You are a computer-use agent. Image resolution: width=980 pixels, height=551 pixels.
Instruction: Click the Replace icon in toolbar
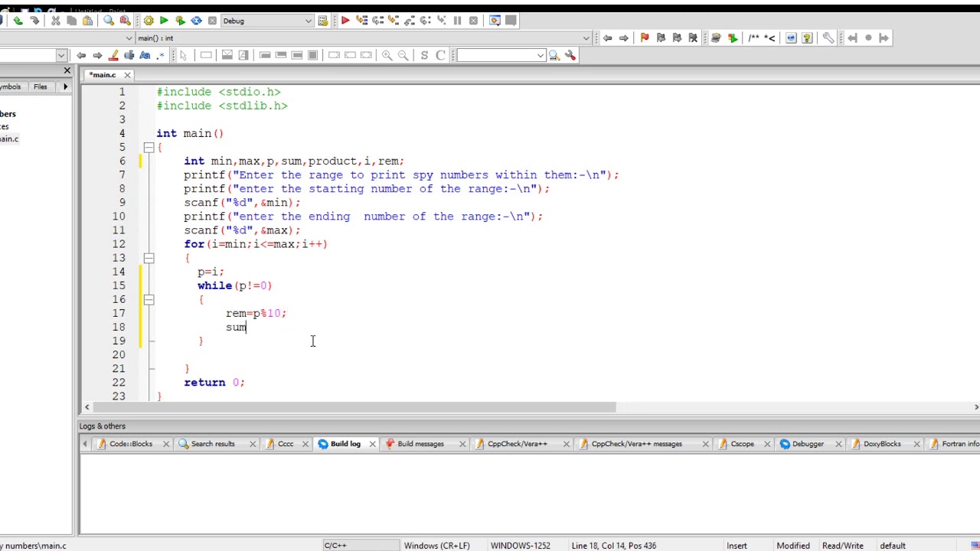click(x=125, y=21)
